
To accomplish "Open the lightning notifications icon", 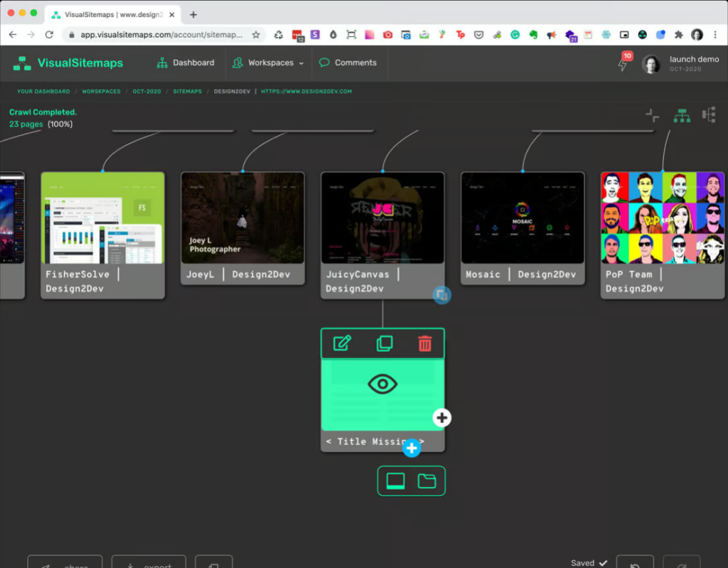I will tap(623, 65).
